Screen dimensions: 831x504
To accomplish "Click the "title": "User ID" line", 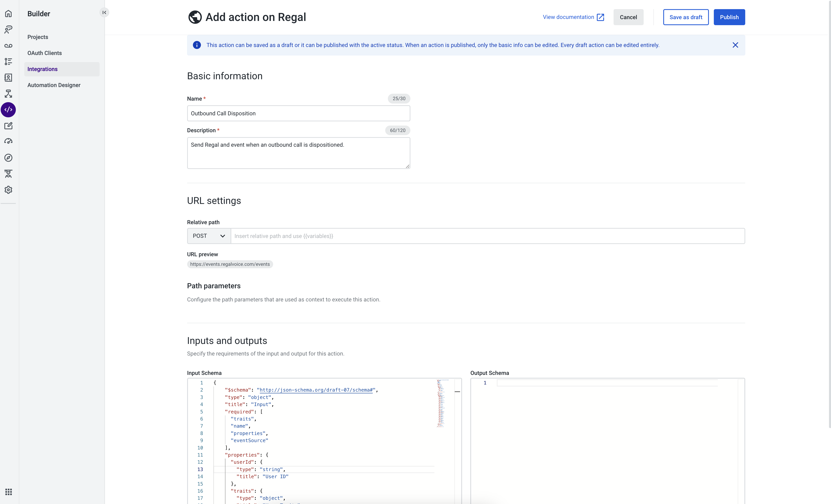I will 262,476.
